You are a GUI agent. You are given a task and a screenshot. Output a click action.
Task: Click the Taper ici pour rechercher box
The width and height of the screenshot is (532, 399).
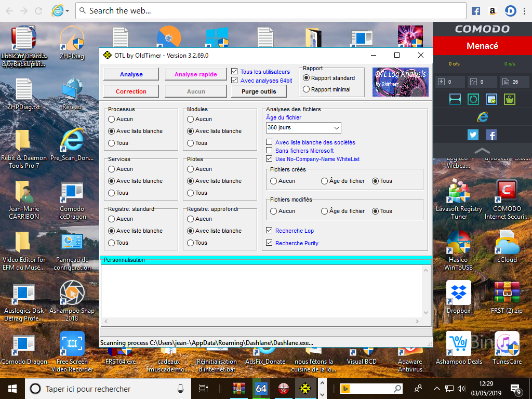pyautogui.click(x=108, y=389)
